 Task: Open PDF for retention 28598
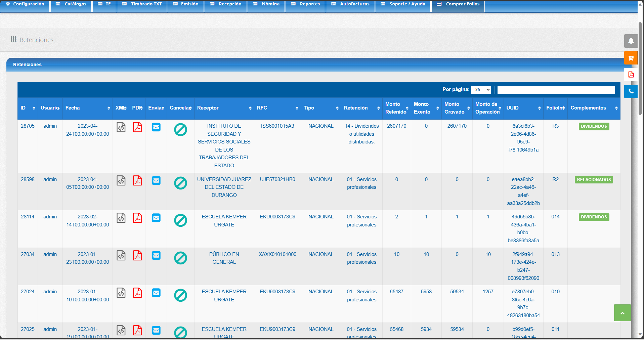[x=137, y=181]
